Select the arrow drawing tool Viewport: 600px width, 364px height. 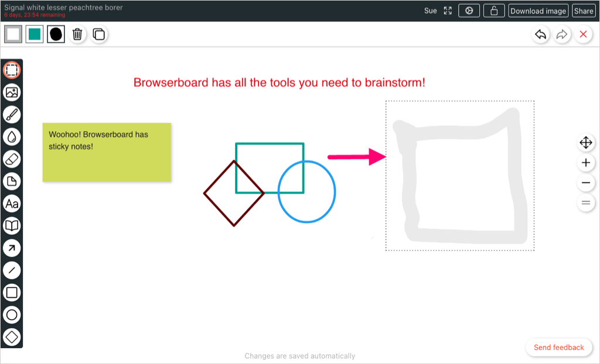tap(12, 248)
